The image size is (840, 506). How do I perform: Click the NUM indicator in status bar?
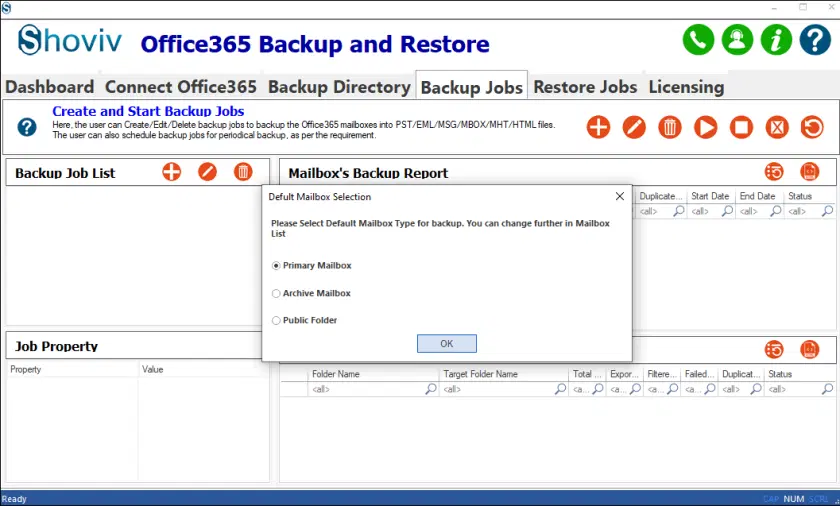pyautogui.click(x=793, y=499)
